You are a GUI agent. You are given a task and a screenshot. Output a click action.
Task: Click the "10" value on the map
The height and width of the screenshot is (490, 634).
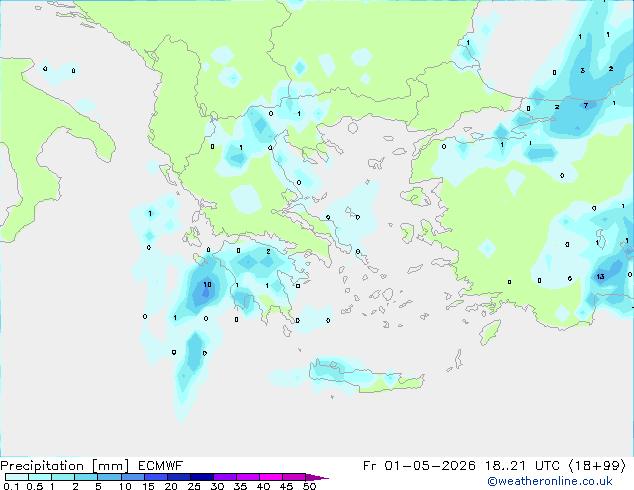tap(207, 285)
